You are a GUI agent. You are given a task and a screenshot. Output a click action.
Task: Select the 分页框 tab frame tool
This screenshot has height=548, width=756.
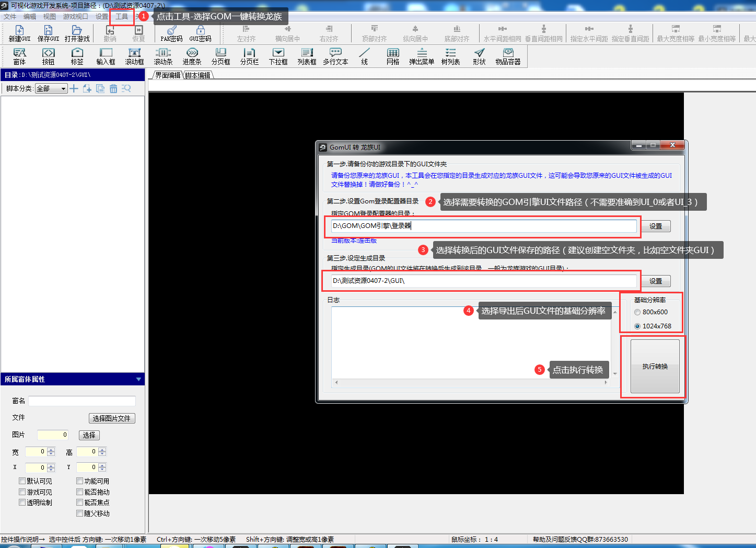[220, 56]
